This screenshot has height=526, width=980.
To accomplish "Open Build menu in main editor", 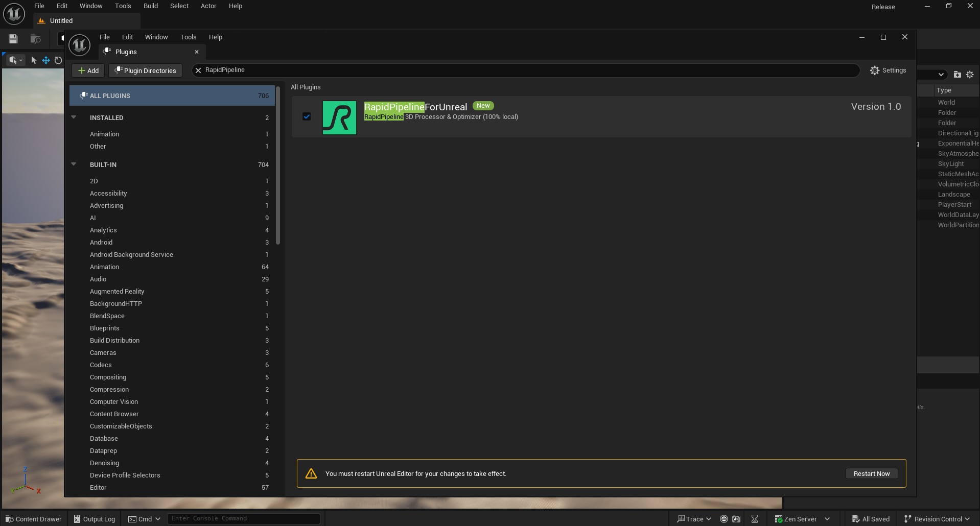I will (x=151, y=6).
